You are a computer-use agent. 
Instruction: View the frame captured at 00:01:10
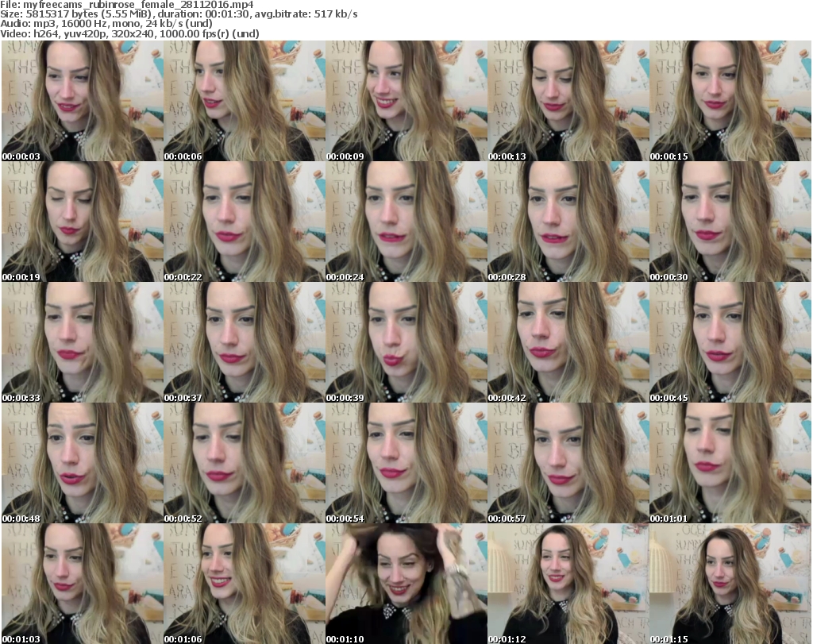(x=406, y=584)
